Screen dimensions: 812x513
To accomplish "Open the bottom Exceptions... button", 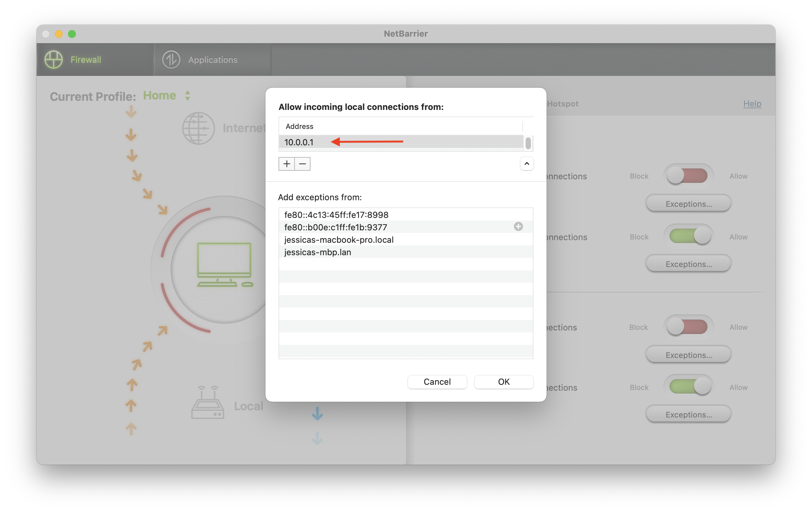I will [x=688, y=415].
